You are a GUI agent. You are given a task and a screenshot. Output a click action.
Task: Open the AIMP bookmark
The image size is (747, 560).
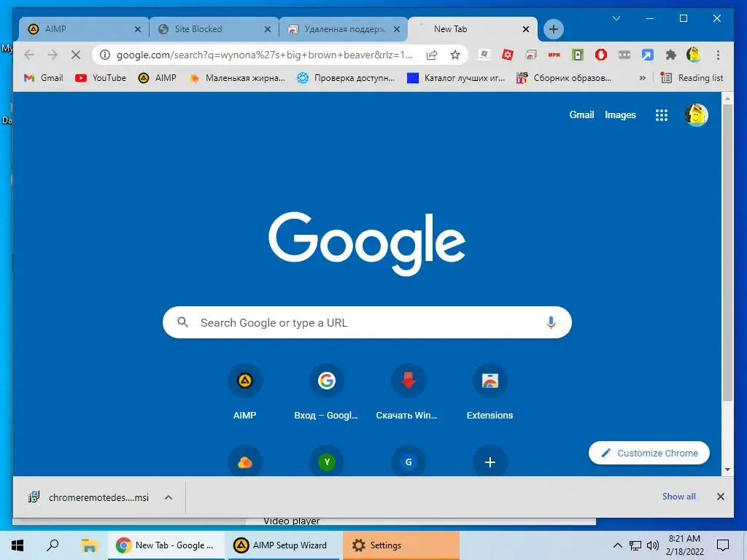(x=158, y=78)
